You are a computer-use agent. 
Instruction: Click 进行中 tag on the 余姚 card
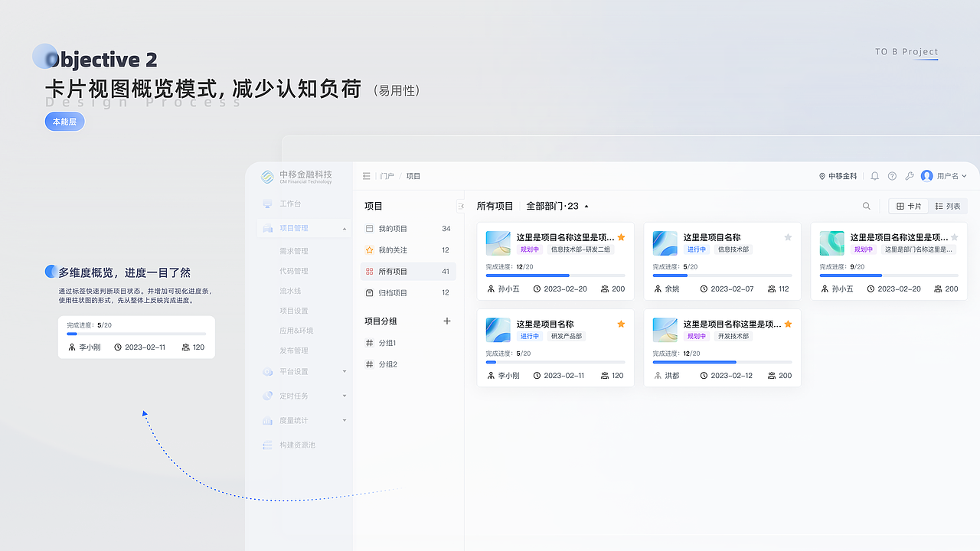(697, 249)
